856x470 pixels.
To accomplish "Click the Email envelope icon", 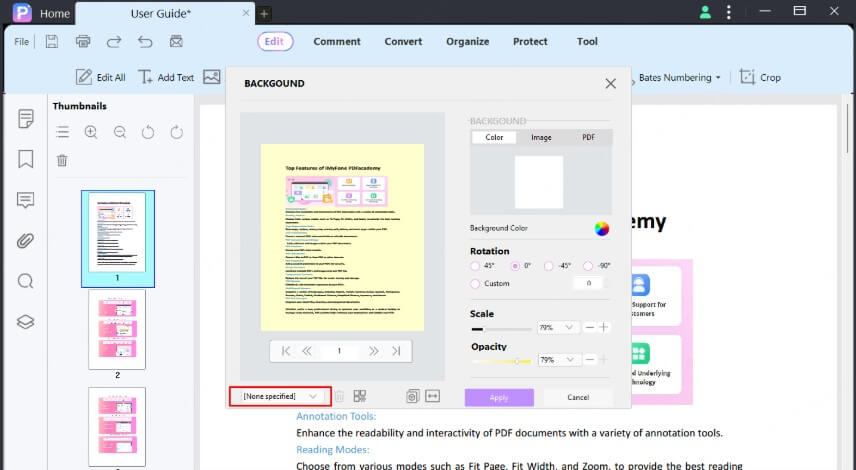I will tap(176, 41).
